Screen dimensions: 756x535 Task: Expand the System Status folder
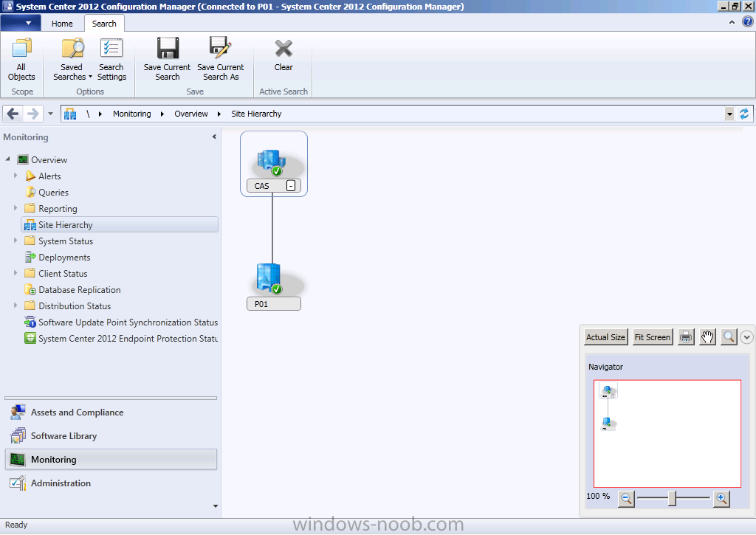point(16,240)
